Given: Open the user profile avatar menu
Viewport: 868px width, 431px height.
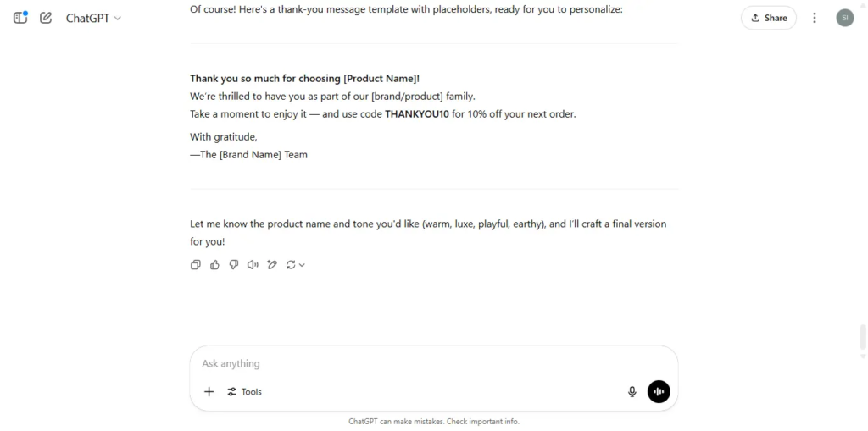Looking at the screenshot, I should [x=845, y=18].
